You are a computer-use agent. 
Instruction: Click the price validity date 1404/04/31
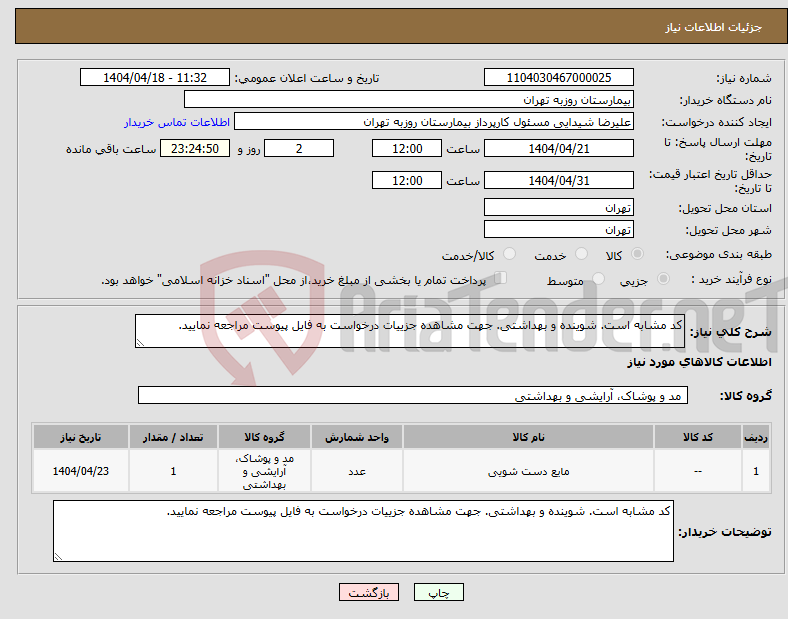coord(558,180)
